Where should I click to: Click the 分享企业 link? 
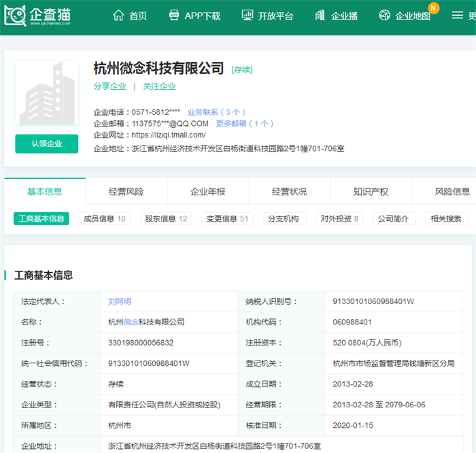click(110, 86)
